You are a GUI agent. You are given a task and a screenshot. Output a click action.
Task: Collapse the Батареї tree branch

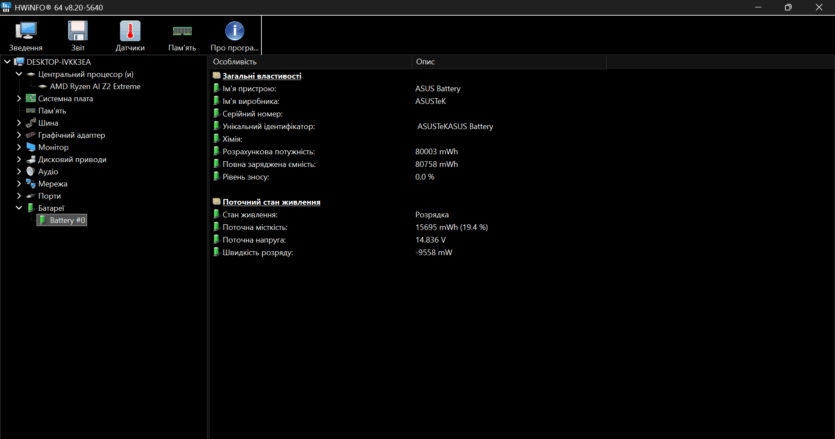tap(19, 208)
